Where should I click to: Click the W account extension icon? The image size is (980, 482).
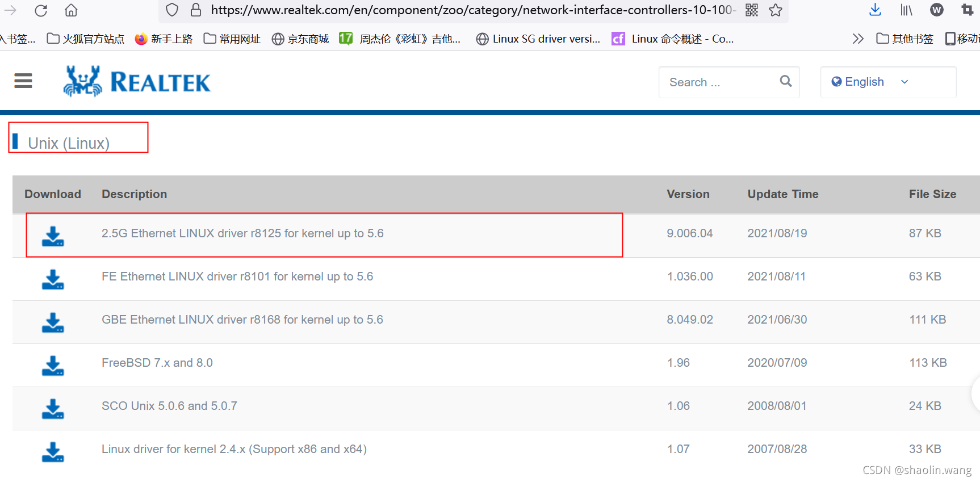[937, 10]
